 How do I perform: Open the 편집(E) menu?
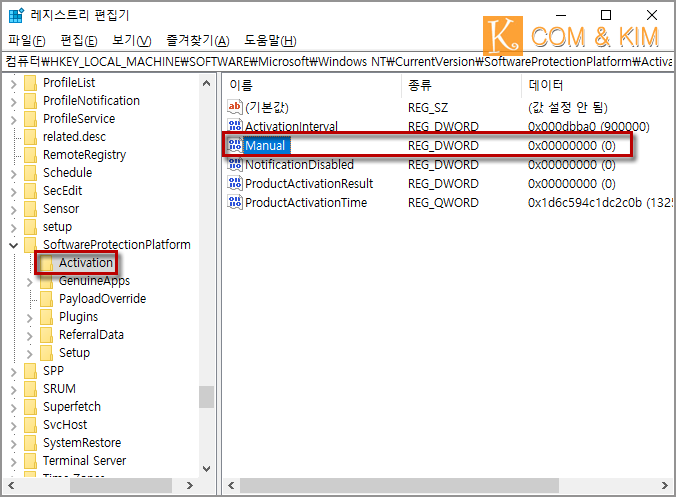pos(79,41)
